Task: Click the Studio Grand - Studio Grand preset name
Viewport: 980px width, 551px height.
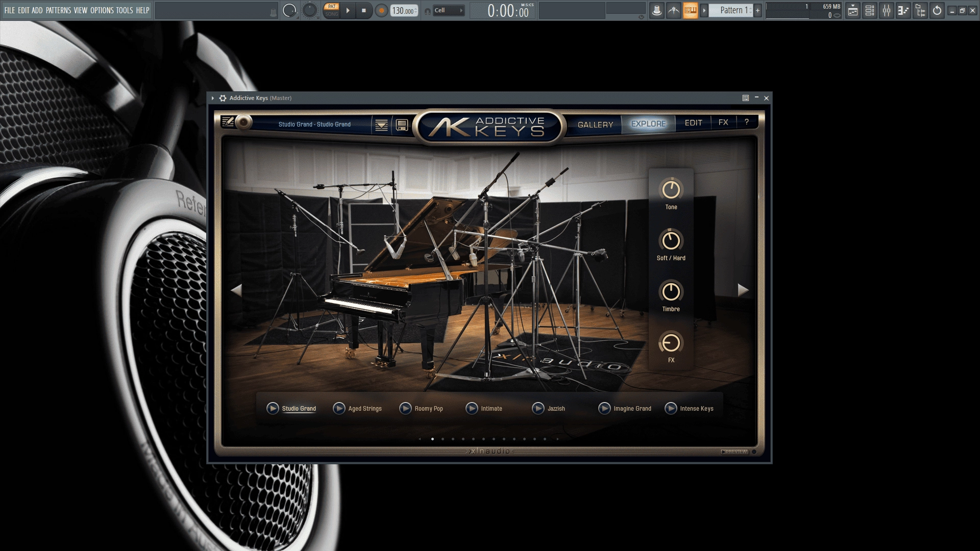Action: (314, 124)
